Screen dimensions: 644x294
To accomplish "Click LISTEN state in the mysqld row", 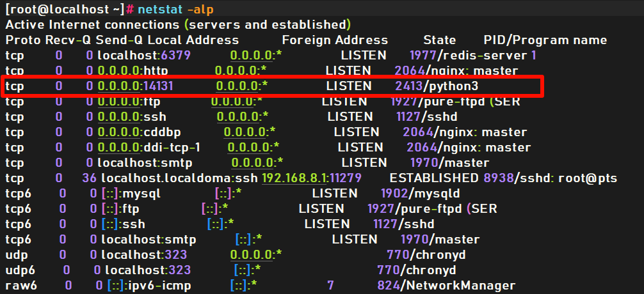I will click(x=335, y=194).
